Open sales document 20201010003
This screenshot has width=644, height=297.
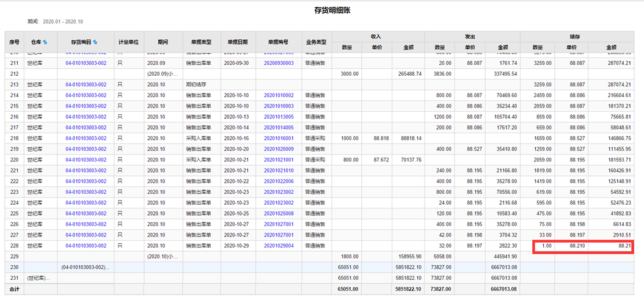point(279,106)
